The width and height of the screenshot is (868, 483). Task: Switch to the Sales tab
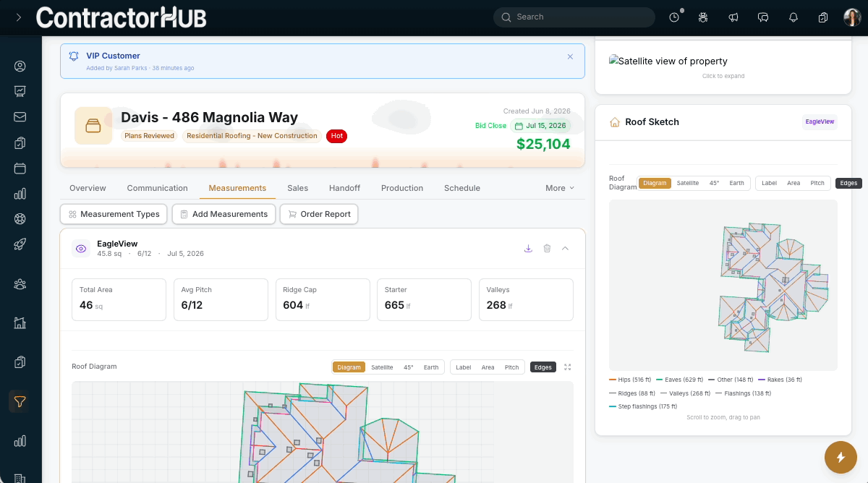297,188
